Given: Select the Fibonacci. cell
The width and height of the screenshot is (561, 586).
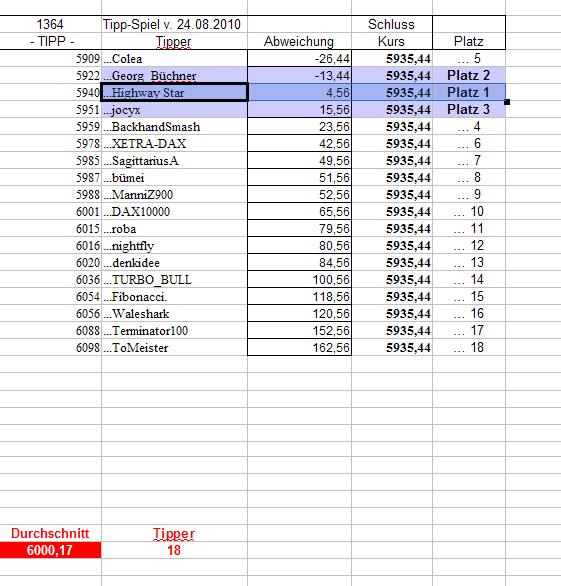Looking at the screenshot, I should click(174, 296).
